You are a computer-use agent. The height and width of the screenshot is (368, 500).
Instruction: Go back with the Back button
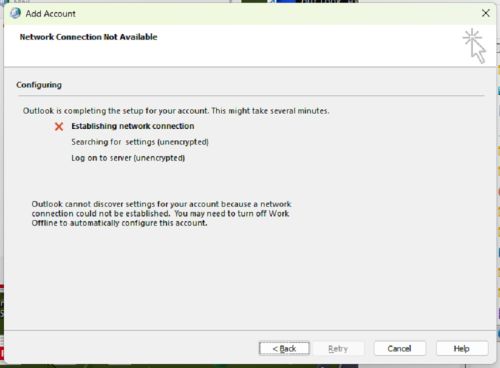(x=284, y=348)
